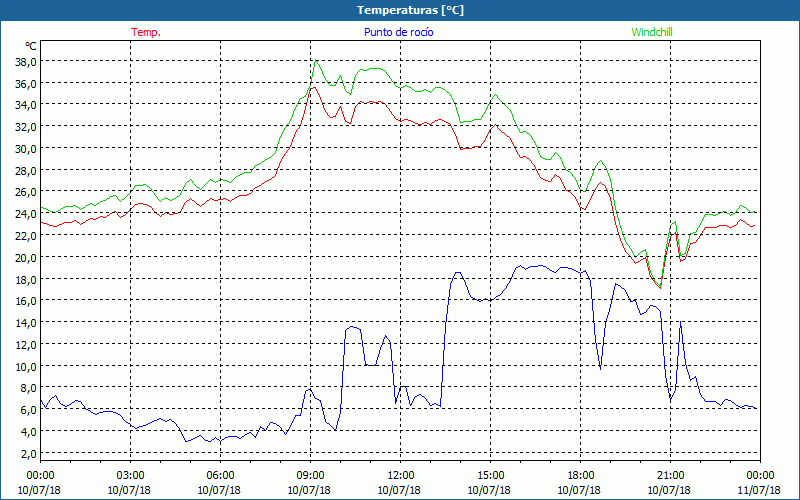This screenshot has width=800, height=500.
Task: Click the 15:00 time axis label
Action: coord(490,476)
